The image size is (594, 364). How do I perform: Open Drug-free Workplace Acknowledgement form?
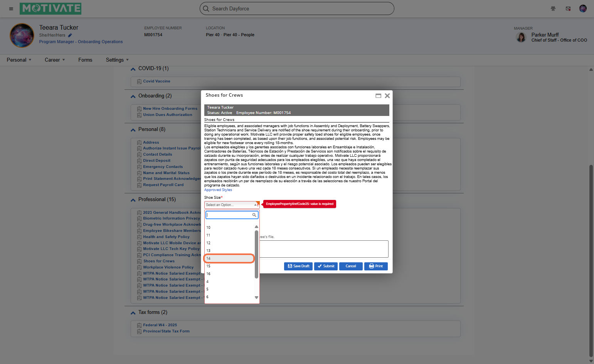coord(172,225)
